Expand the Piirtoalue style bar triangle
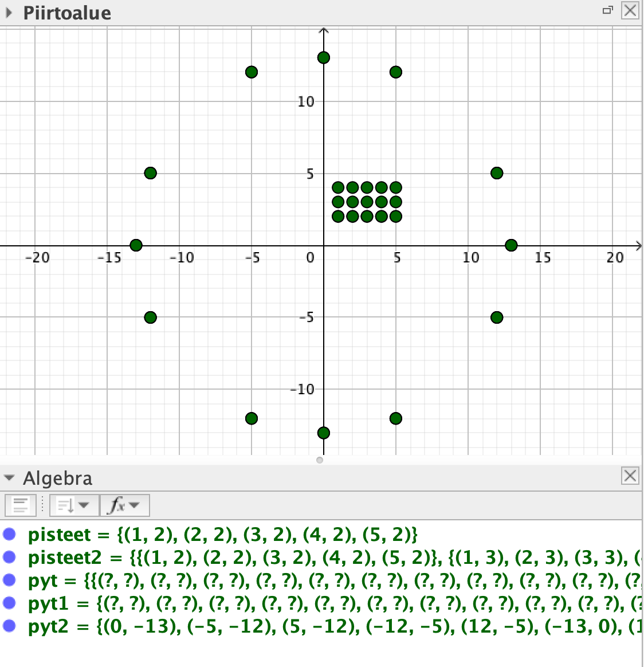The width and height of the screenshot is (644, 667). (x=9, y=13)
